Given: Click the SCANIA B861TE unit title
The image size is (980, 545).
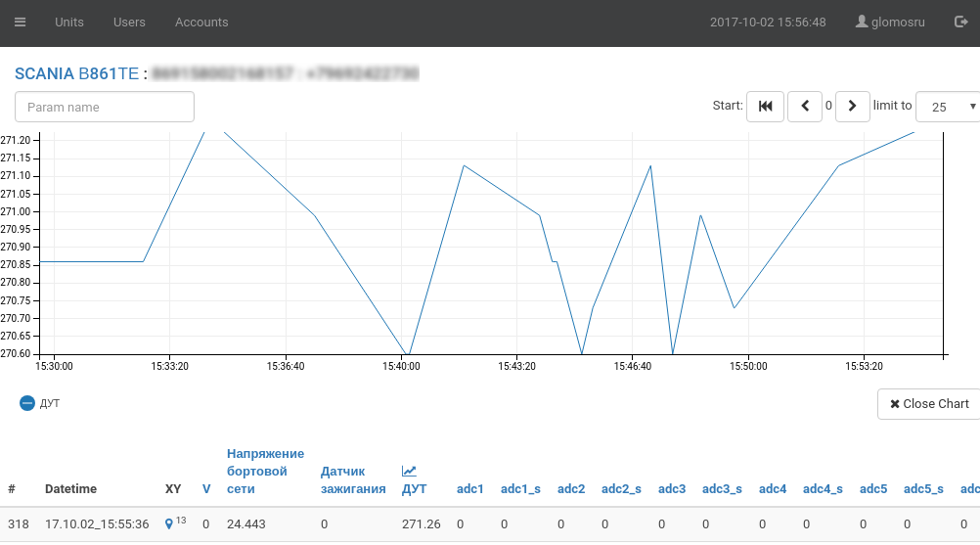Looking at the screenshot, I should [x=76, y=73].
